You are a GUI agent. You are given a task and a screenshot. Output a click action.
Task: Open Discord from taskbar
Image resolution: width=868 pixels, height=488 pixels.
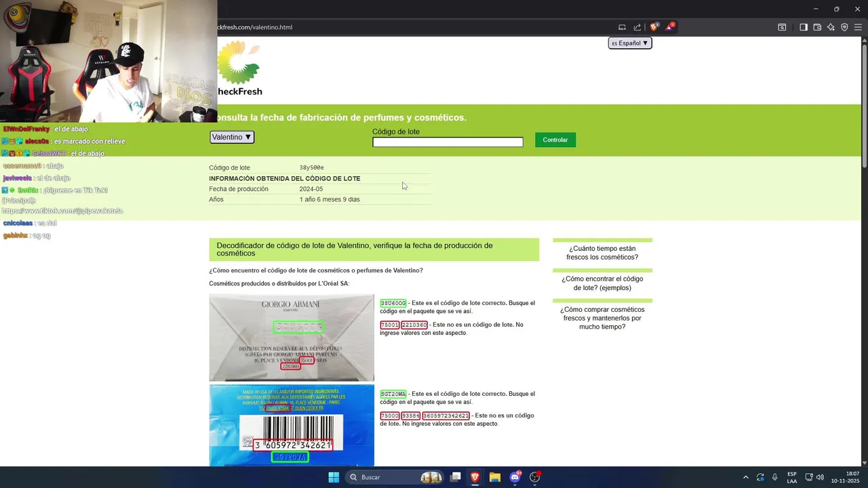coord(515,477)
